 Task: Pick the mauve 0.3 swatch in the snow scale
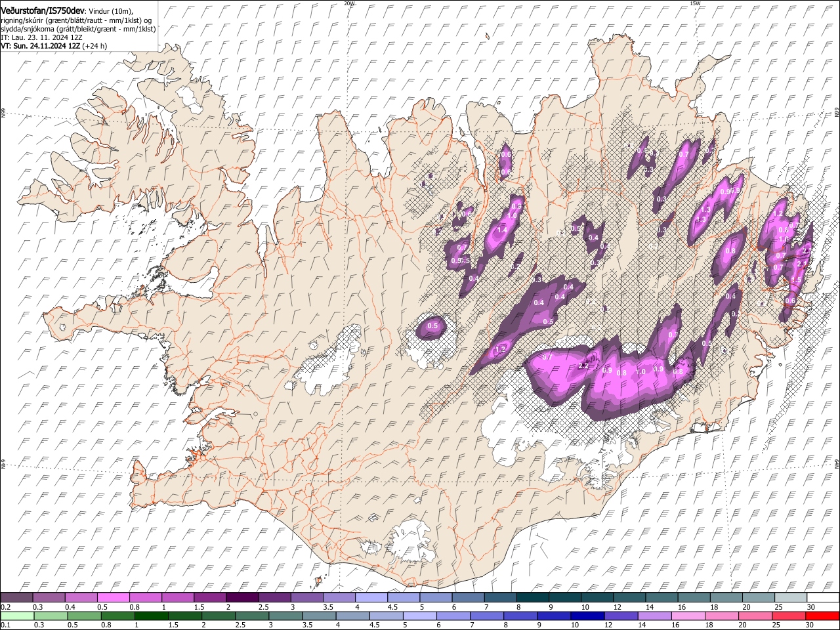tap(49, 597)
